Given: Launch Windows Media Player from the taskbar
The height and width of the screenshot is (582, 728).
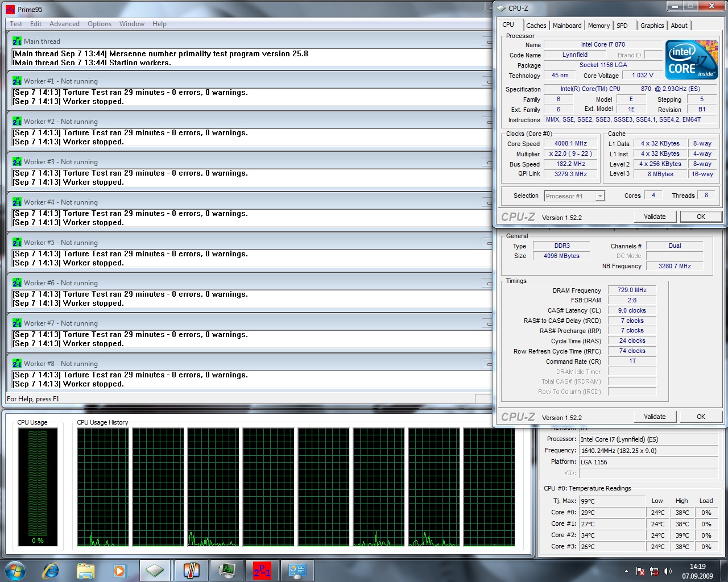Looking at the screenshot, I should coord(120,570).
